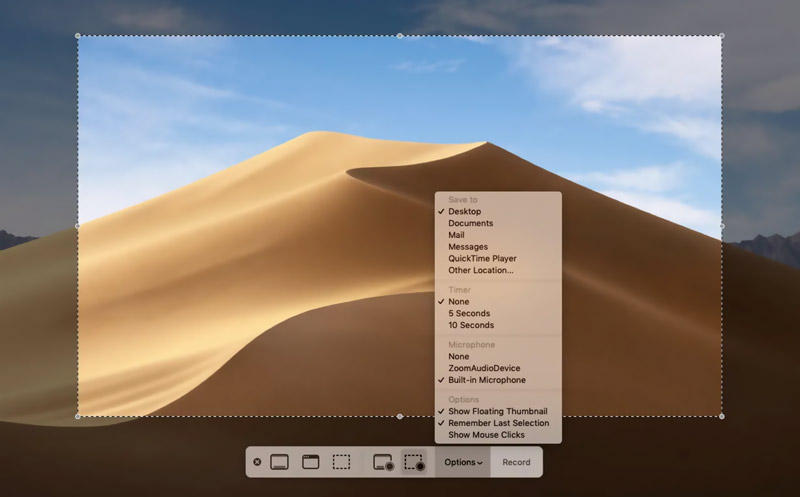Close the screenshot toolbar with the X icon

257,462
